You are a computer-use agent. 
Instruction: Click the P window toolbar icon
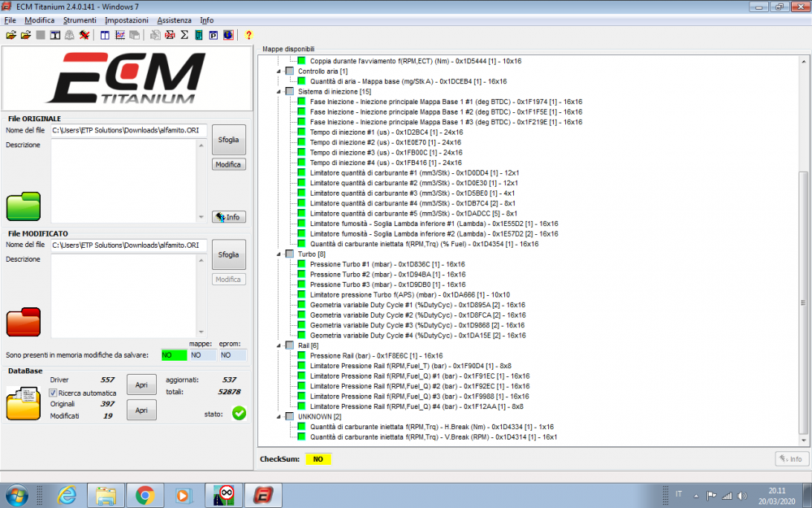(214, 35)
